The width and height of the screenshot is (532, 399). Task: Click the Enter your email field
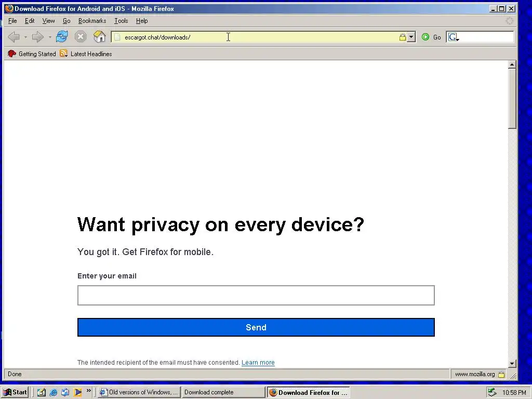[x=256, y=295]
